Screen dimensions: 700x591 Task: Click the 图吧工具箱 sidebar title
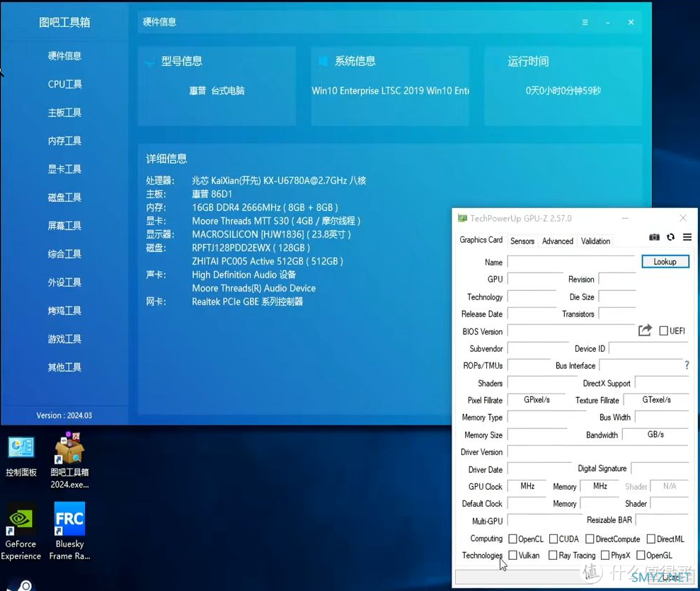64,23
